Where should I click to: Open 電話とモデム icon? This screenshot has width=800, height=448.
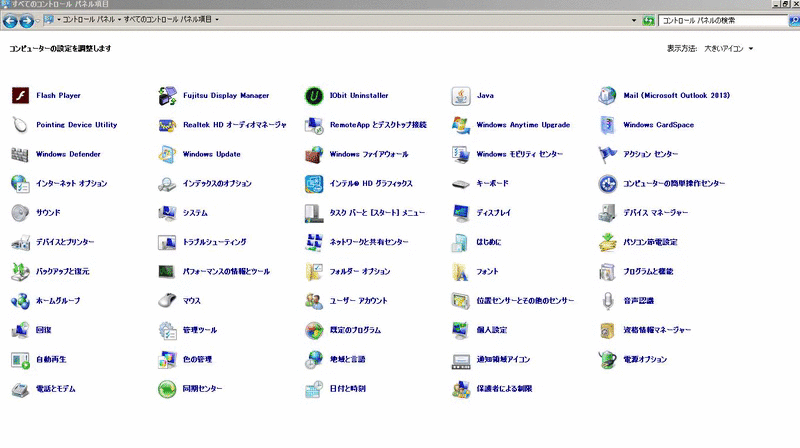point(20,389)
